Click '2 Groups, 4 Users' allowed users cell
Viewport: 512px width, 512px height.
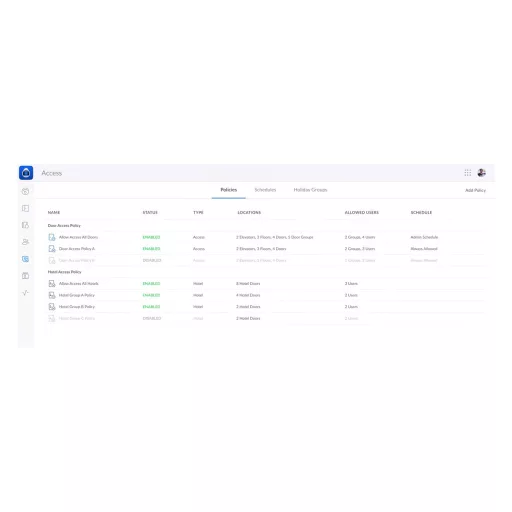360,237
